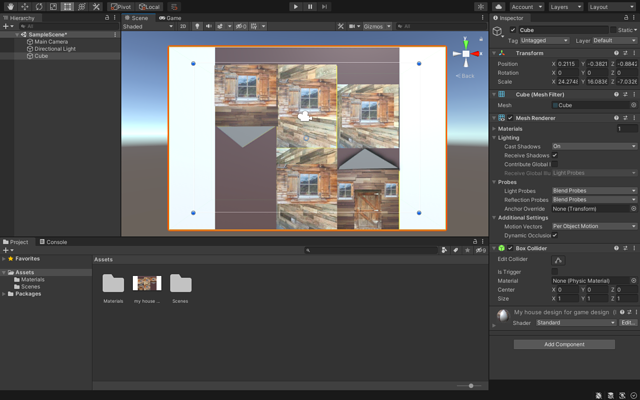Open Account dropdown
640x400 pixels.
point(527,7)
